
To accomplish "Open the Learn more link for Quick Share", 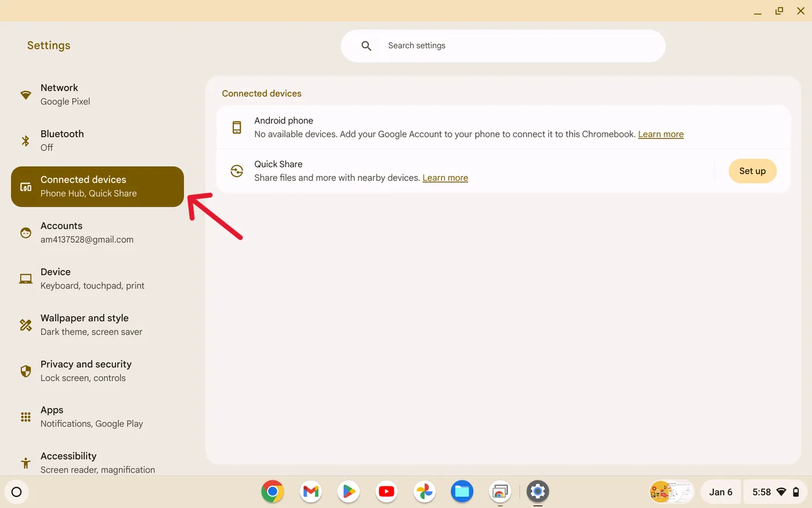I will tap(445, 178).
